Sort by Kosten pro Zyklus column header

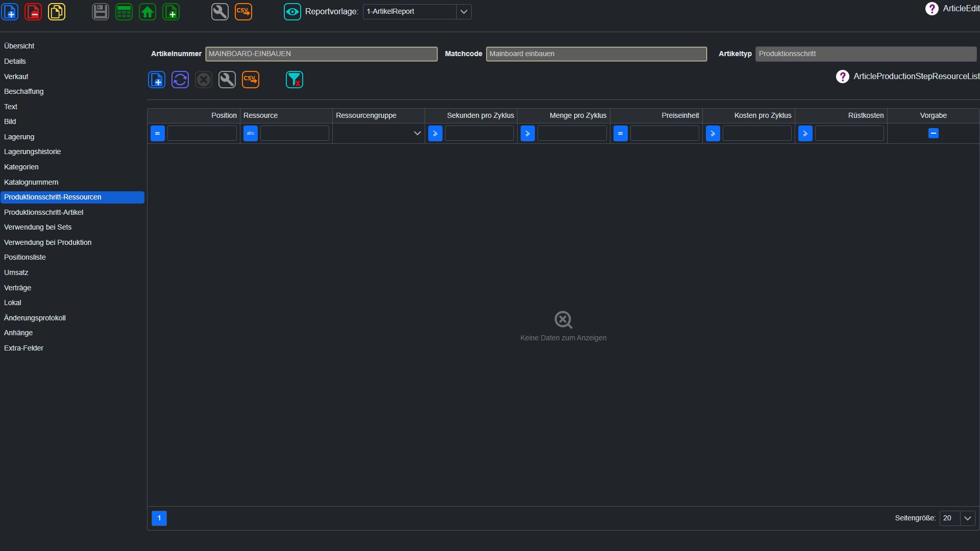point(749,116)
